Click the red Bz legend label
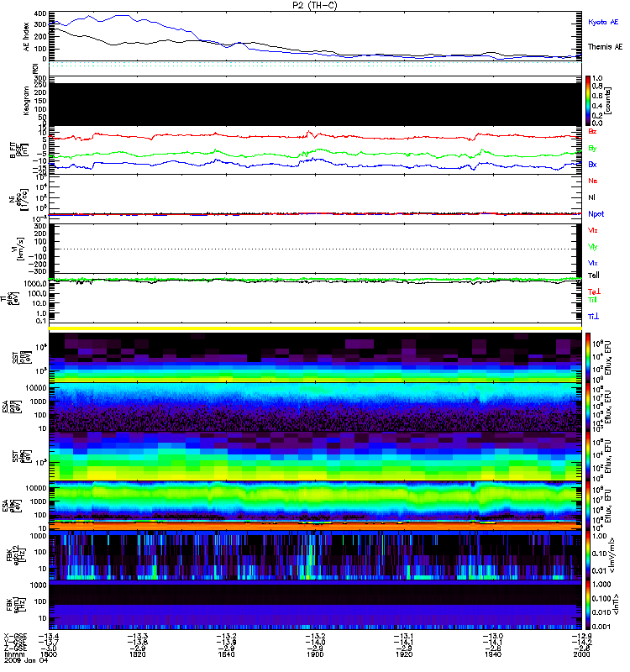This screenshot has height=672, width=630. [592, 131]
